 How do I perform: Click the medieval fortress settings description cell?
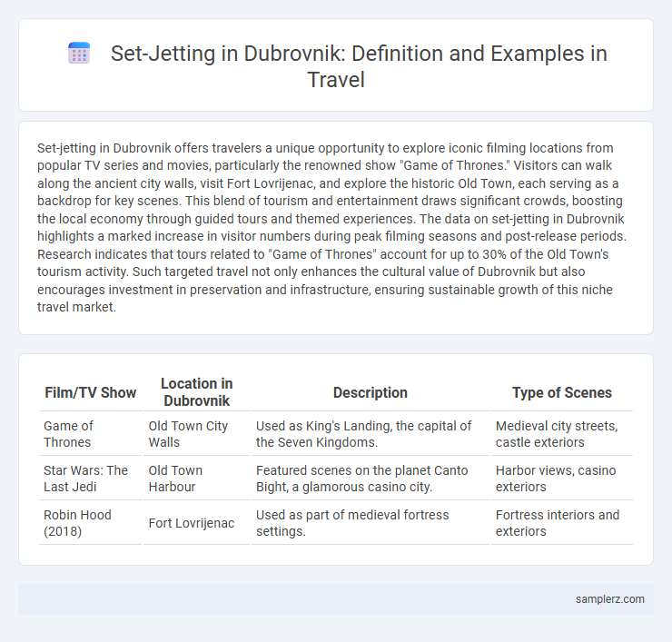click(371, 523)
